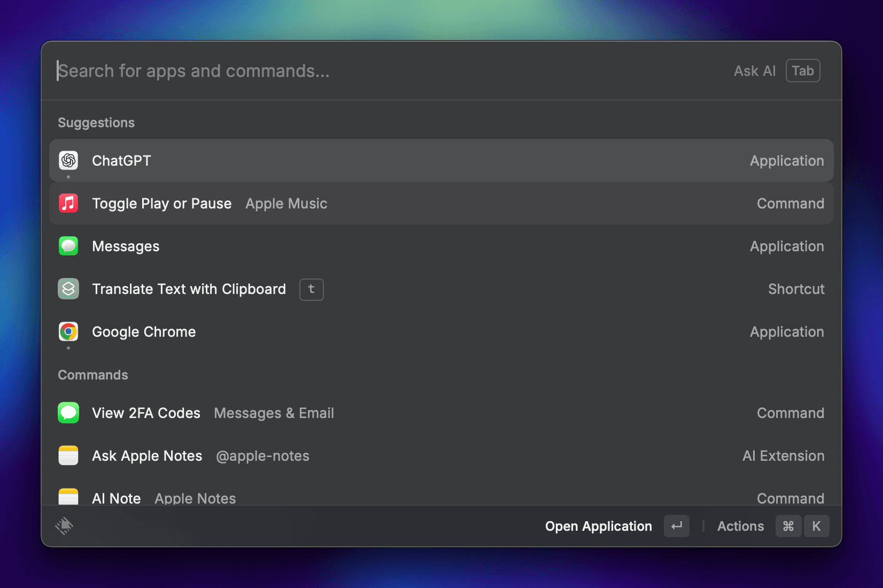This screenshot has height=588, width=883.
Task: Open the ChatGPT application icon
Action: (x=68, y=160)
